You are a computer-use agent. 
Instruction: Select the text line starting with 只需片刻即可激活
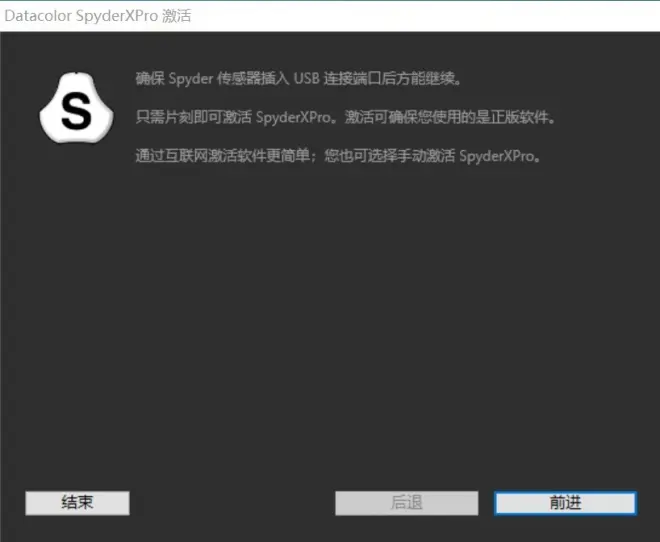coord(345,117)
